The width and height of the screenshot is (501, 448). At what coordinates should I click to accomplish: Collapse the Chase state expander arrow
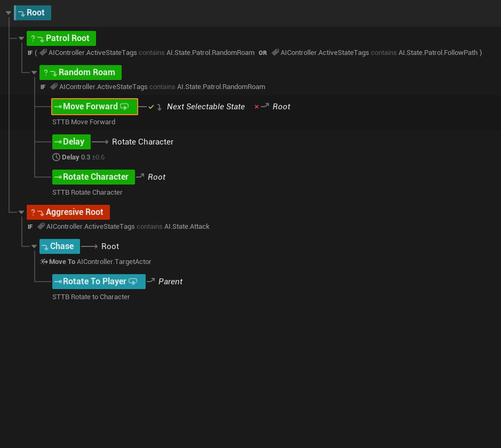point(34,246)
